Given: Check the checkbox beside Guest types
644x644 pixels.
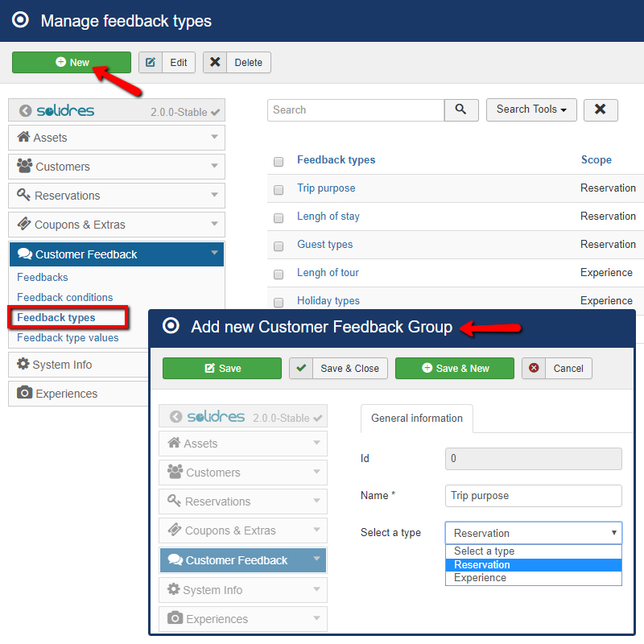Looking at the screenshot, I should 278,245.
